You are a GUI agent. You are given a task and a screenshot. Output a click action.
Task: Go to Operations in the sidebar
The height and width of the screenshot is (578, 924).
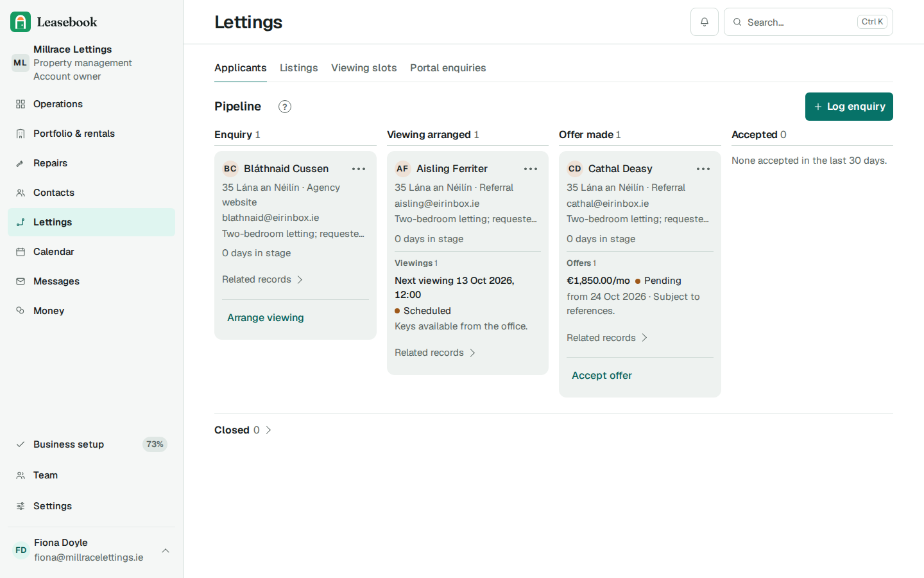[91, 104]
